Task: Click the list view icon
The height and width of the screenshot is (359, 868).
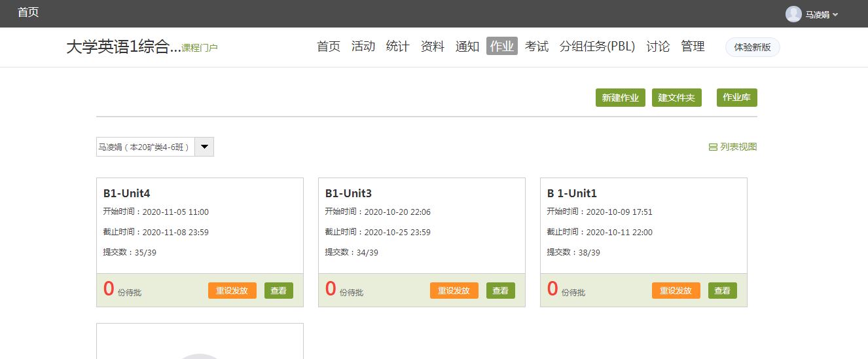Action: click(x=713, y=147)
